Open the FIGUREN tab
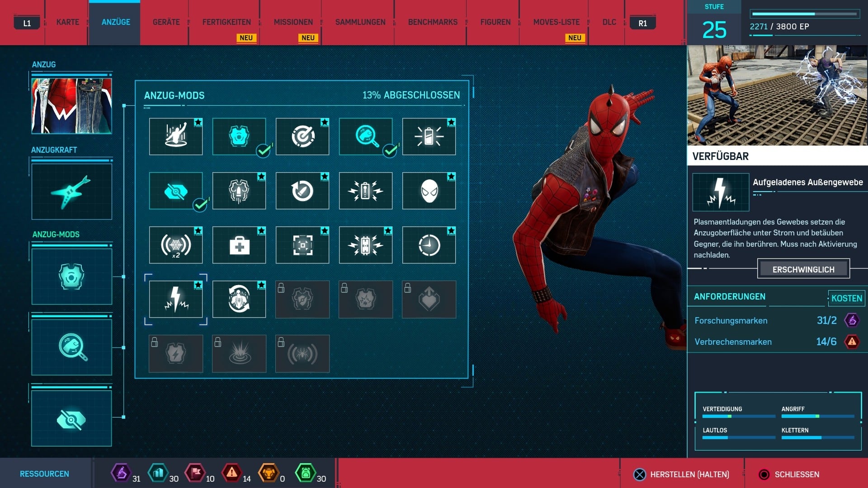The height and width of the screenshot is (488, 868). 495,22
